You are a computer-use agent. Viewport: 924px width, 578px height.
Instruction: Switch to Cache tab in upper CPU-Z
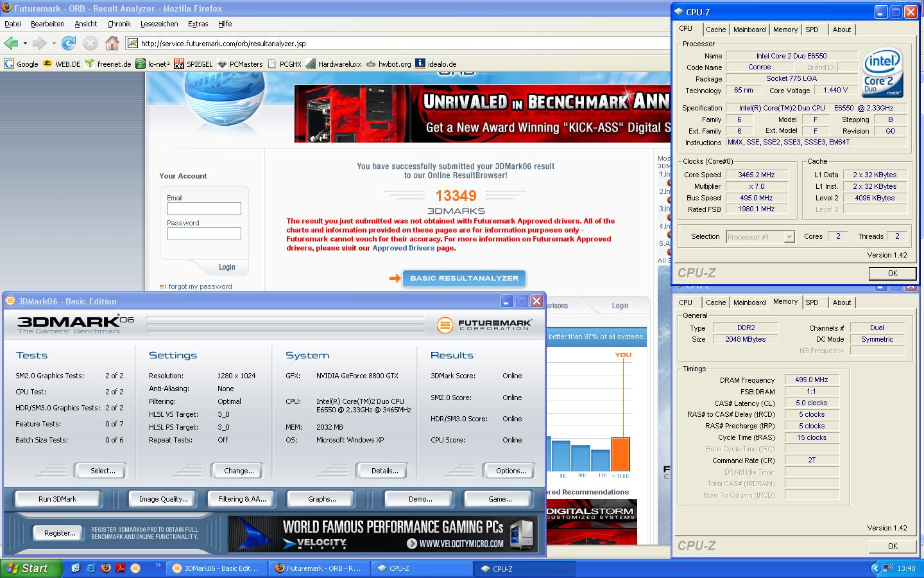[x=715, y=30]
